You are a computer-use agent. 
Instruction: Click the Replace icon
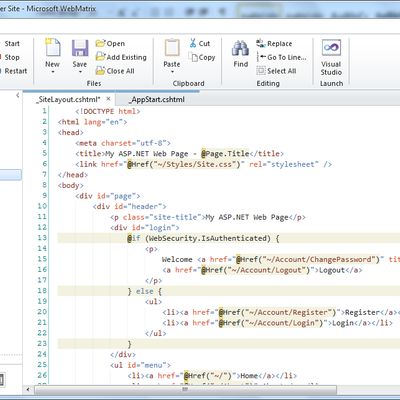[x=261, y=43]
